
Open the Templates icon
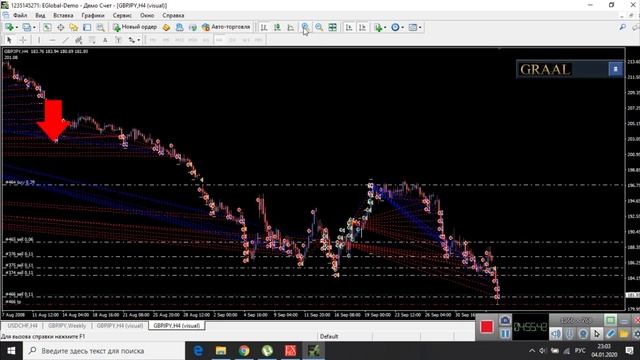(413, 27)
